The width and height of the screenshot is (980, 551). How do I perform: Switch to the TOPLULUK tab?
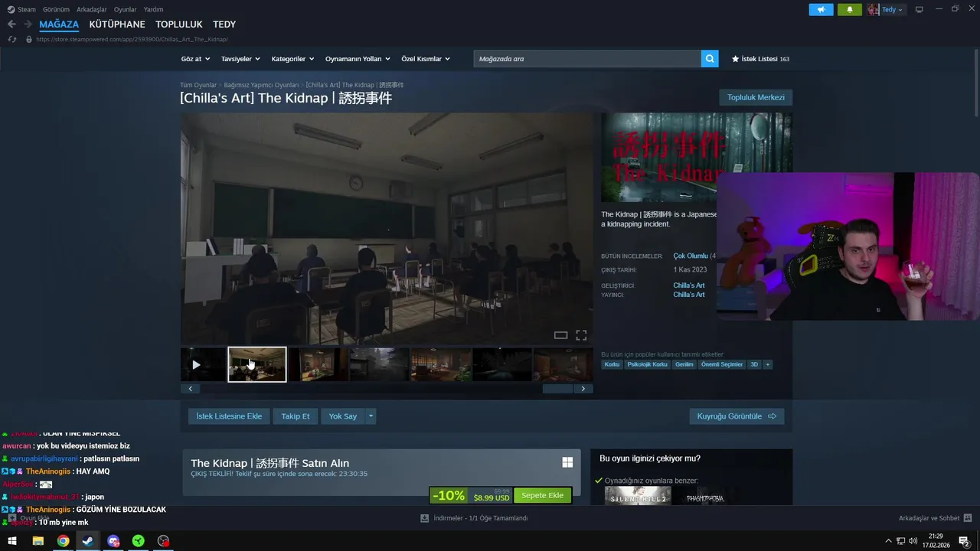tap(179, 24)
